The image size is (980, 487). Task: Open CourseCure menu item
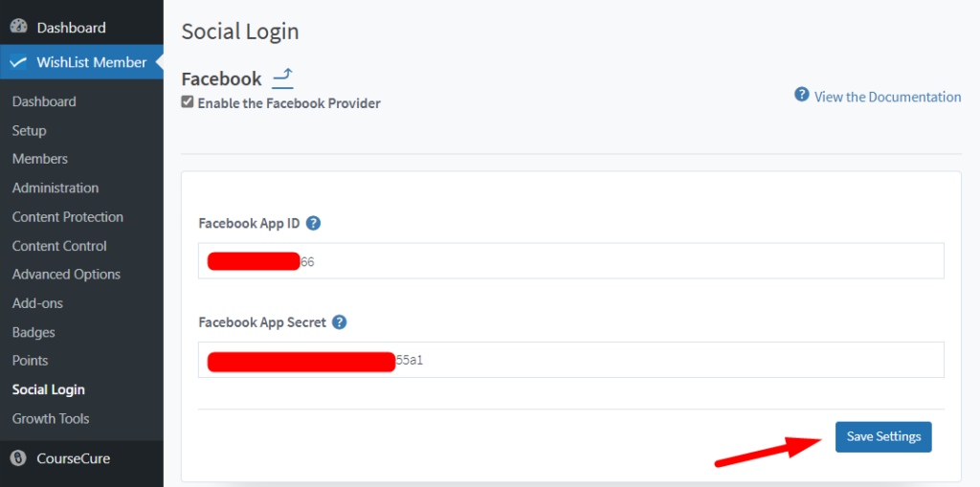[x=81, y=458]
